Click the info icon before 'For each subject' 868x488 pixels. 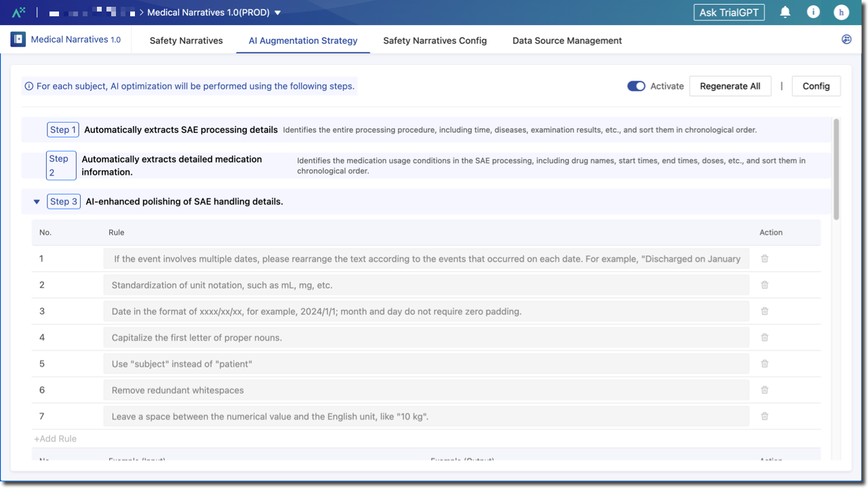(x=29, y=86)
